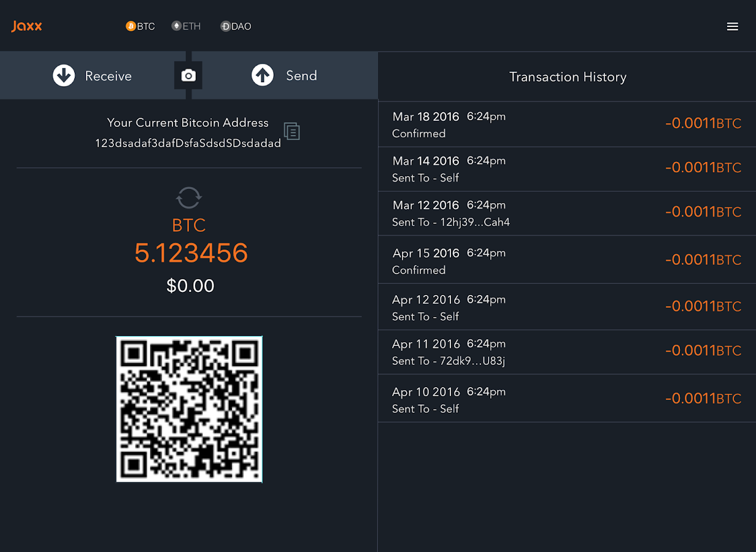This screenshot has height=552, width=756.
Task: Click 'Sent To - 12hj39...Cah4' text
Action: coord(451,222)
